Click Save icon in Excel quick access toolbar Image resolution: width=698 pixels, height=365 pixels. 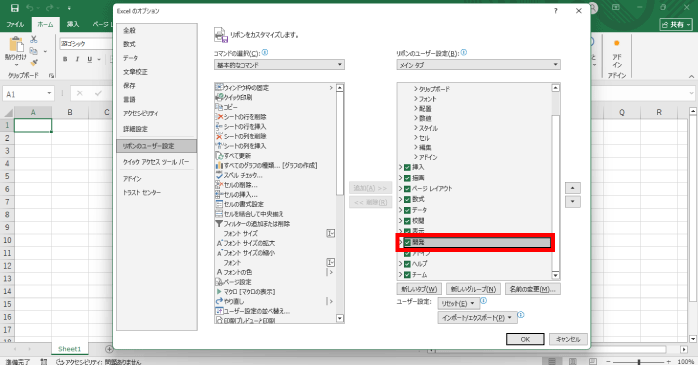point(14,8)
